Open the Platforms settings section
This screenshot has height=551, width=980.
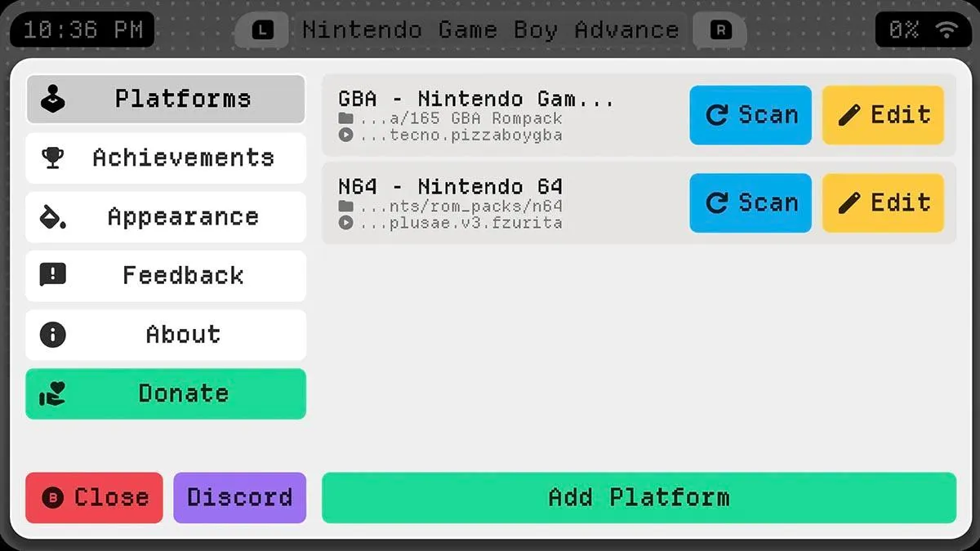pyautogui.click(x=166, y=99)
